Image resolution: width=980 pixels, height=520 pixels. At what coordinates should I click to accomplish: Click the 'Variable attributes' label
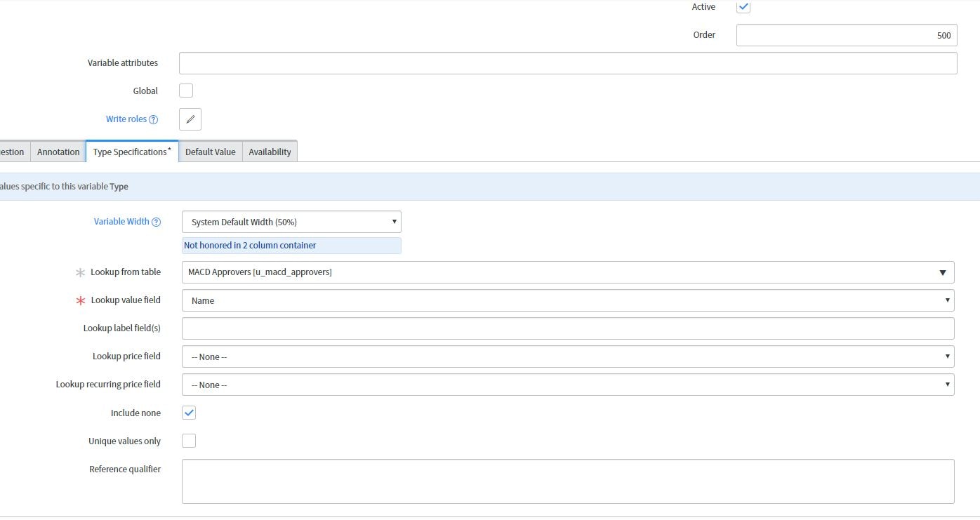pyautogui.click(x=123, y=63)
